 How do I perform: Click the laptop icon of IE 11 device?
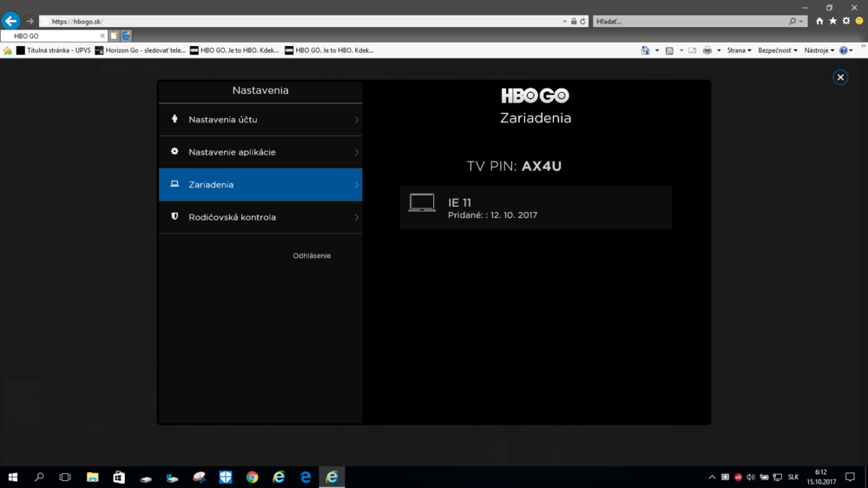(x=422, y=202)
